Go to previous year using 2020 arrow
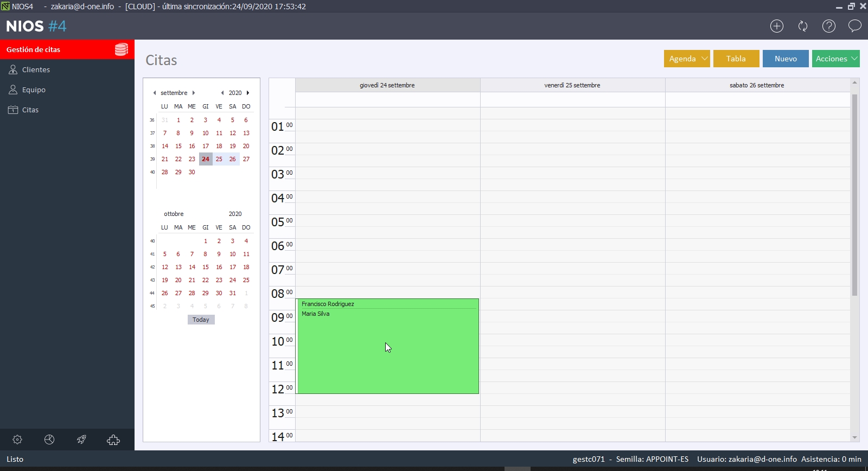 (222, 93)
